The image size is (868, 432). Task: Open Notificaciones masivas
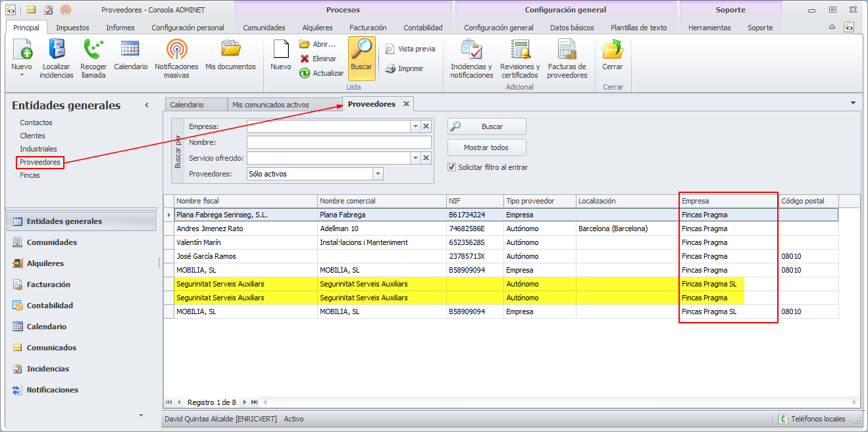point(176,50)
